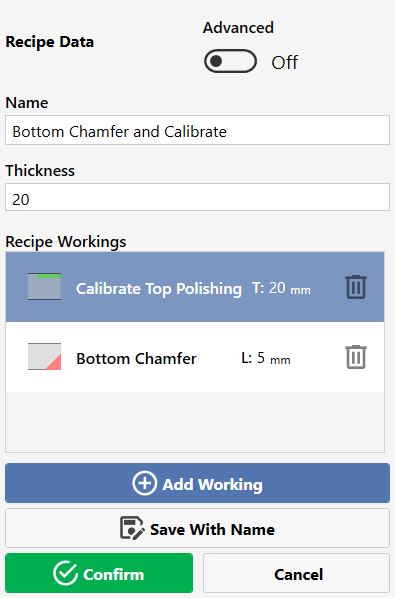This screenshot has height=598, width=395.
Task: Click the Save With Name button
Action: point(198,528)
